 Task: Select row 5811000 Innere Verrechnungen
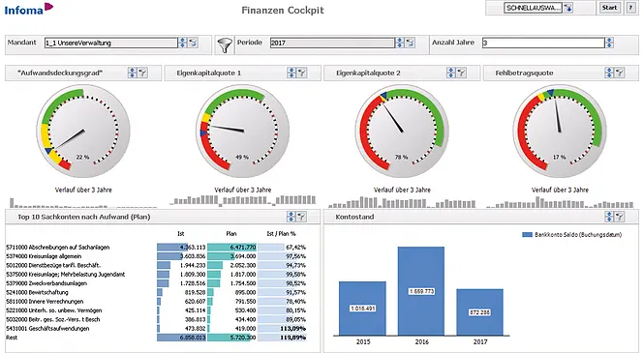(156, 302)
